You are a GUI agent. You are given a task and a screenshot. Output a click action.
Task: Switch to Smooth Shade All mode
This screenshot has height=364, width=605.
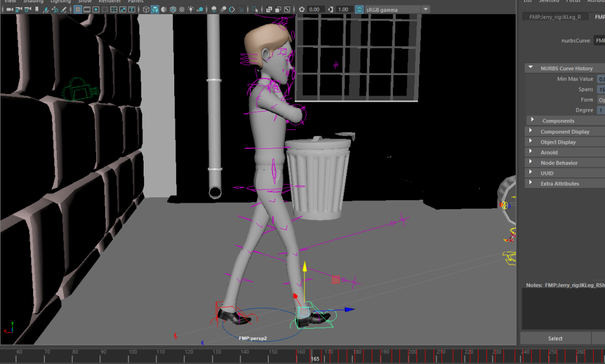(155, 9)
